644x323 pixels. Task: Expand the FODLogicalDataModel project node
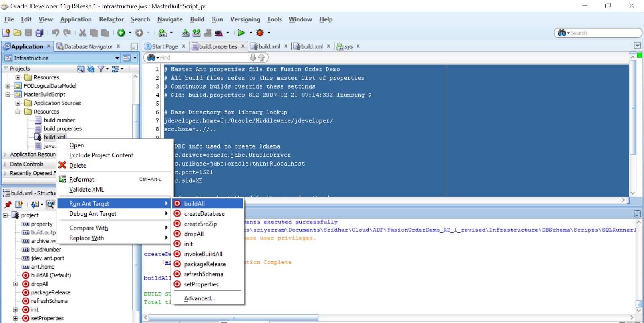[x=8, y=86]
